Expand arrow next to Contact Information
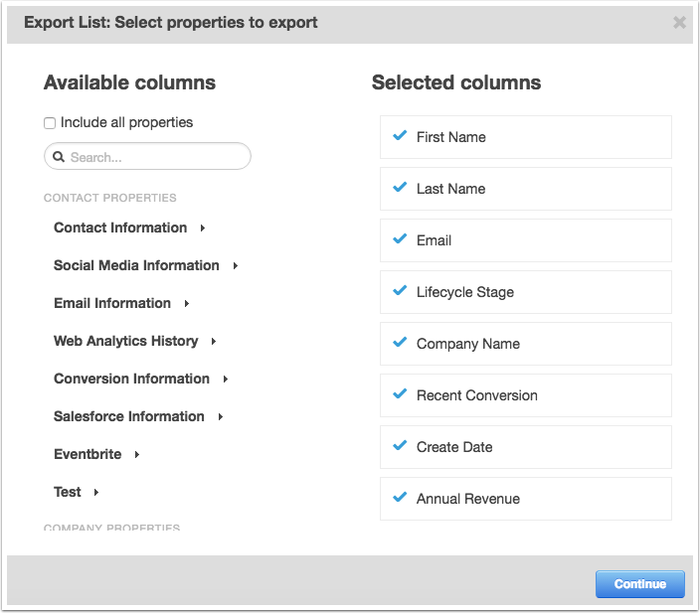700x613 pixels. point(203,228)
